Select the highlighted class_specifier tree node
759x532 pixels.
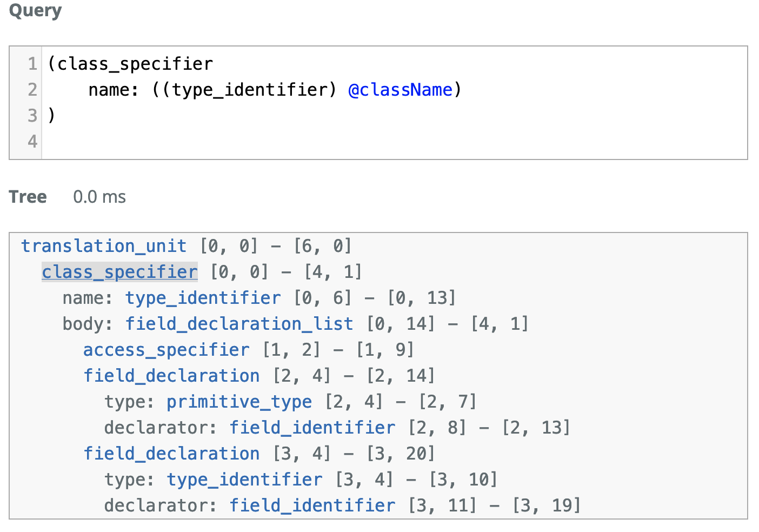pyautogui.click(x=119, y=272)
